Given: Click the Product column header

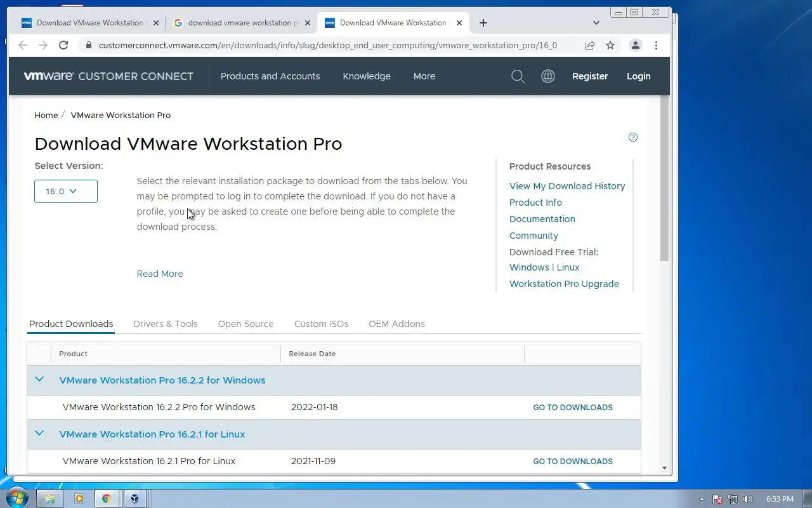Looking at the screenshot, I should pos(73,354).
